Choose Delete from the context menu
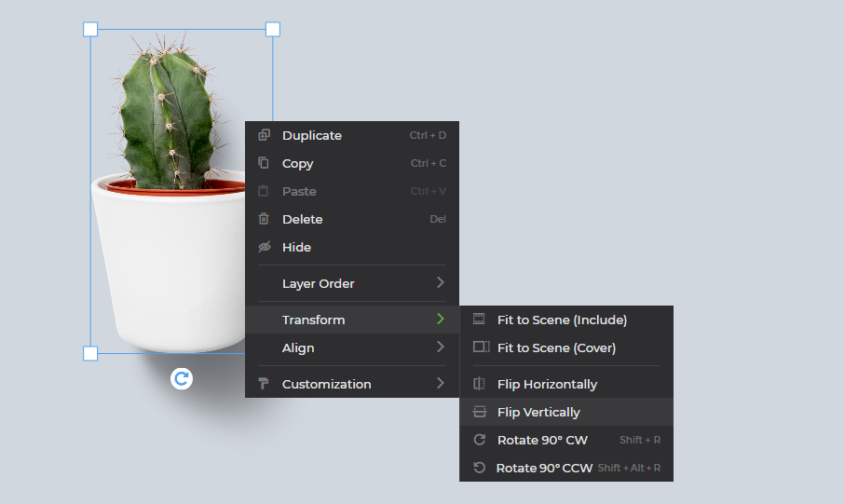Image resolution: width=844 pixels, height=504 pixels. (352, 219)
